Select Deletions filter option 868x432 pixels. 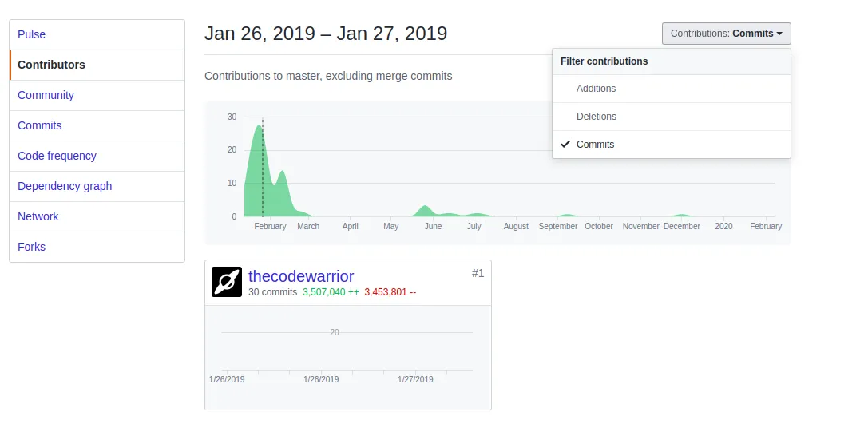(x=597, y=117)
